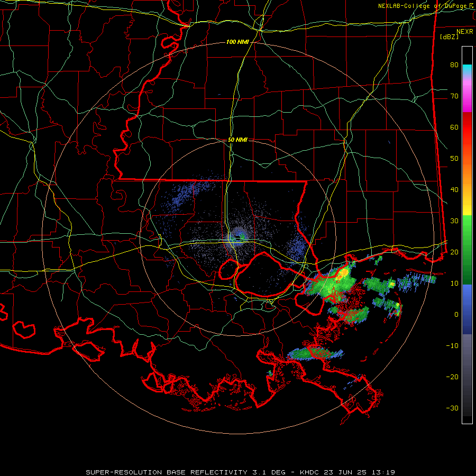Click the 3.1 DEG elevation text

point(270,472)
